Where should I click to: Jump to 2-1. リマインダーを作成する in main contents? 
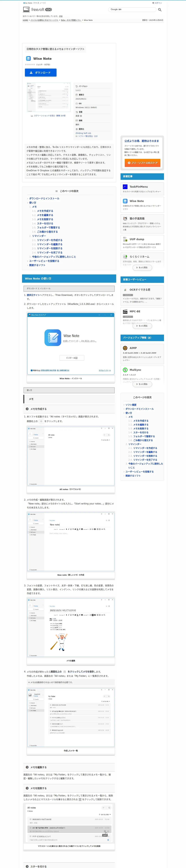50,240
